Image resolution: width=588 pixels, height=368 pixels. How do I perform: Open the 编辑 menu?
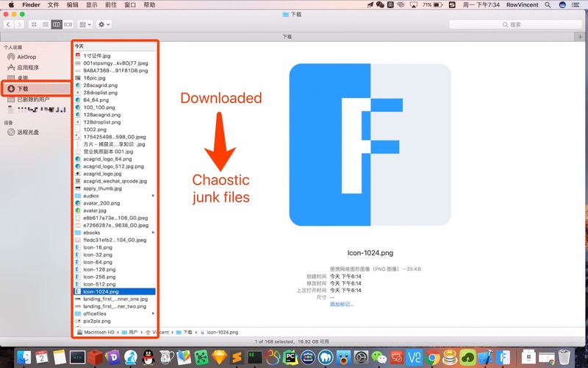pyautogui.click(x=72, y=5)
